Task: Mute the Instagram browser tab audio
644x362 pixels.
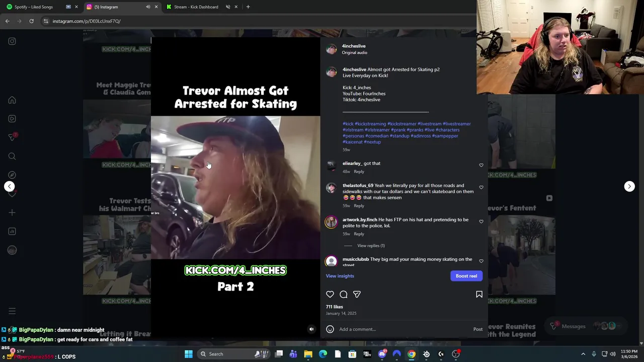Action: tap(148, 7)
